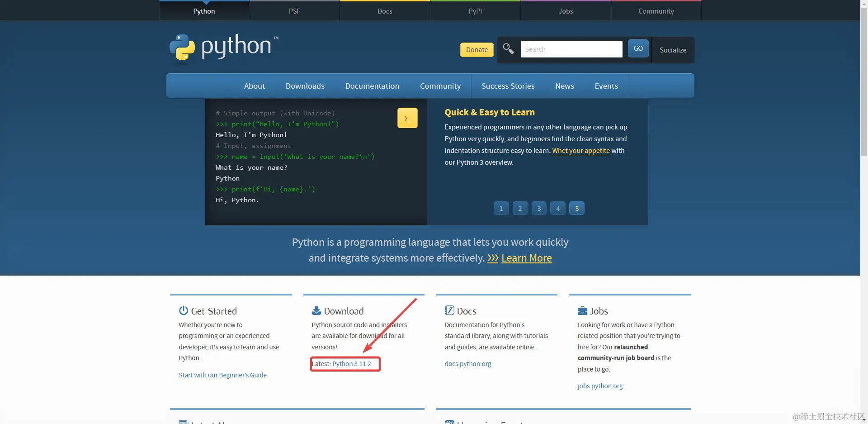Click the Quick & Easy to Learn heading
This screenshot has height=424, width=868.
(490, 112)
